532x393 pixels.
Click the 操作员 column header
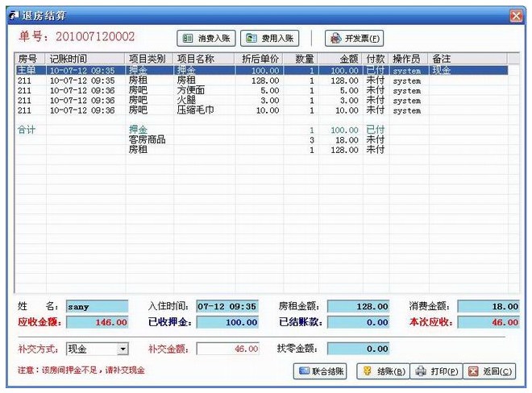click(405, 59)
